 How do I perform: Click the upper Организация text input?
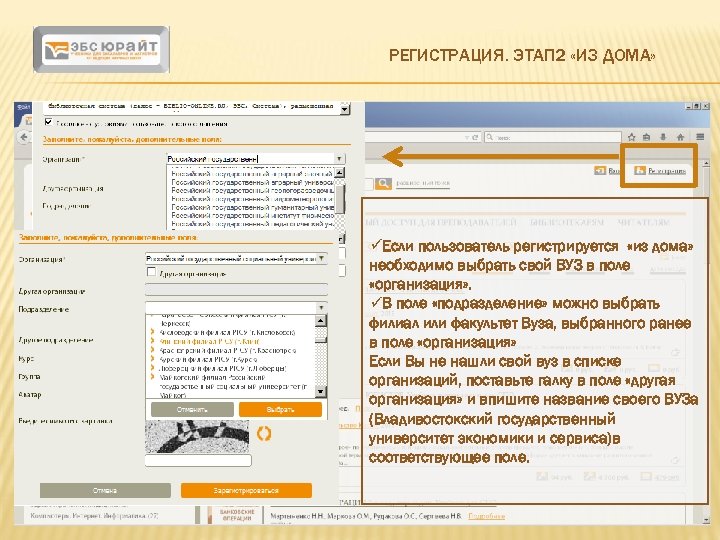(x=250, y=159)
